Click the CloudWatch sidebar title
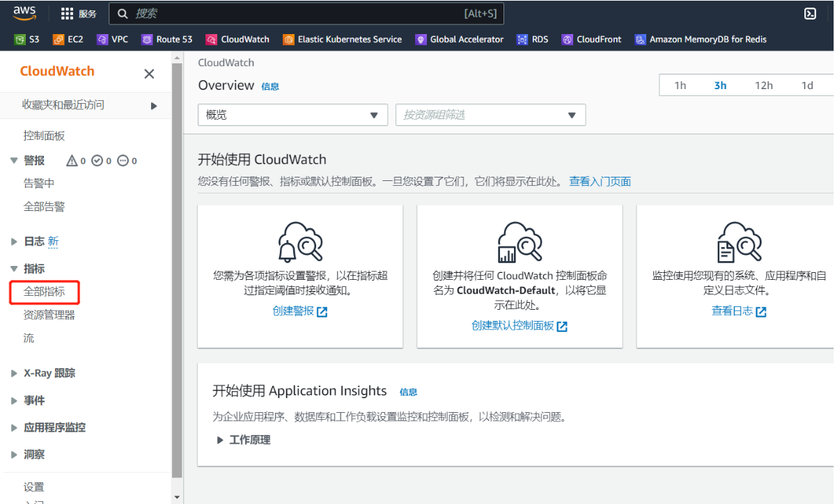The image size is (835, 504). coord(57,71)
